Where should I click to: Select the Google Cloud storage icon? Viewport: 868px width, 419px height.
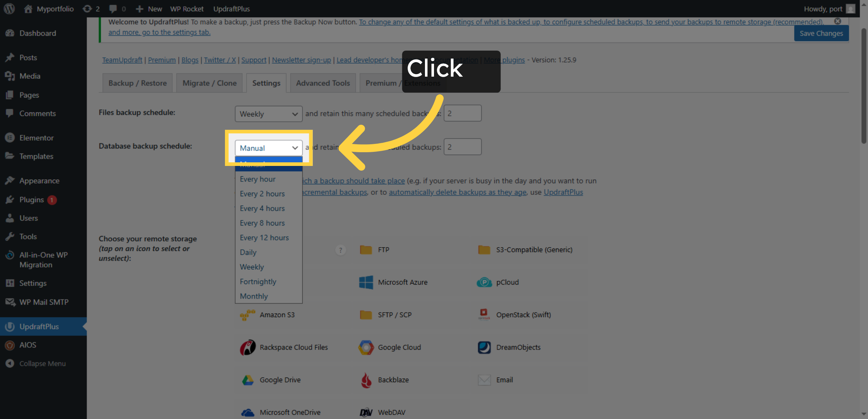point(366,347)
